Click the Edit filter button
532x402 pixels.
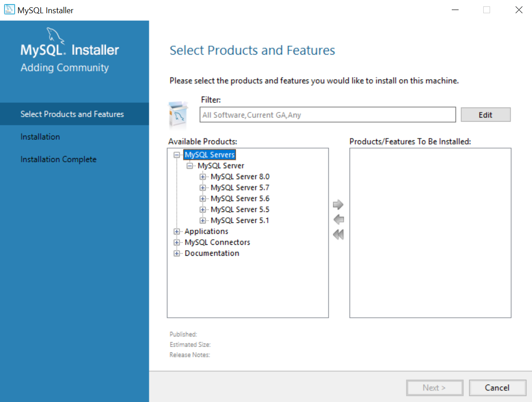486,115
